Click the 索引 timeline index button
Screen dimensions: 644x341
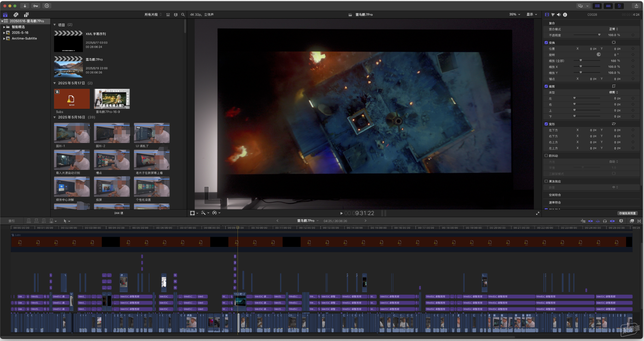click(x=12, y=221)
